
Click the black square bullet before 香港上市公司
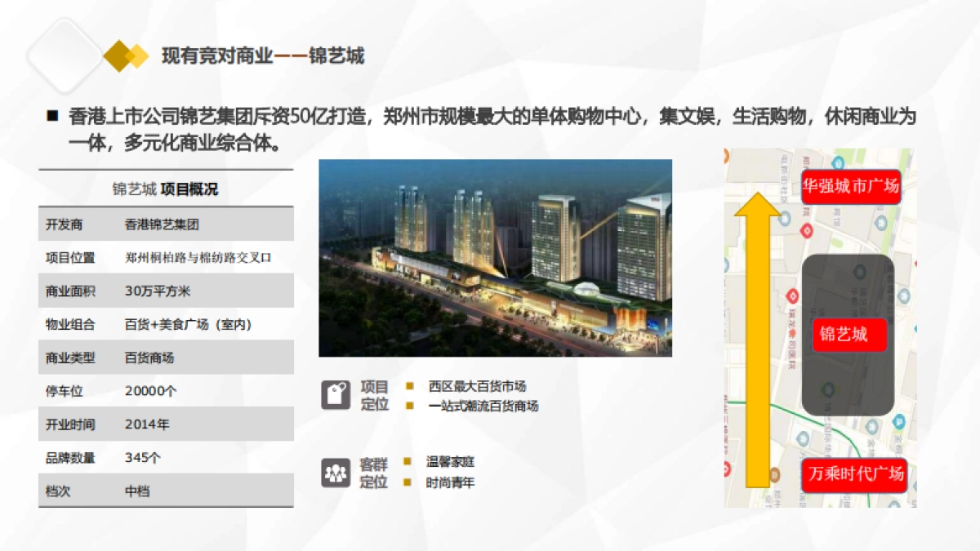click(52, 114)
